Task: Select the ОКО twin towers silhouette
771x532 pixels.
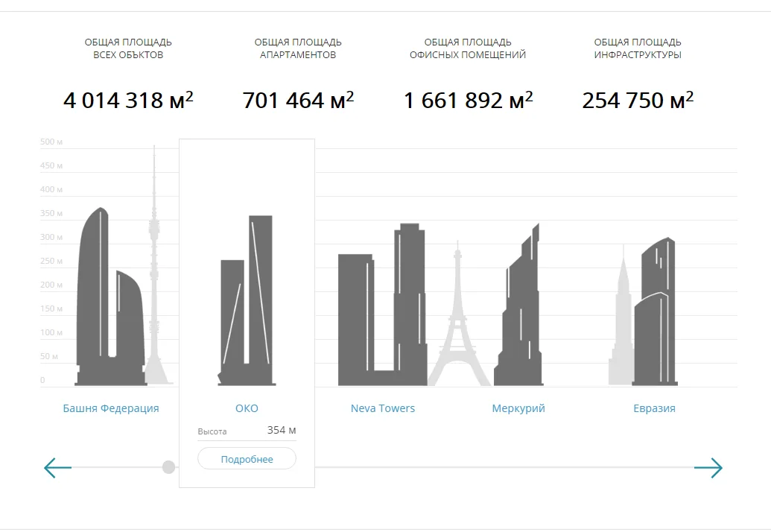Action: point(247,300)
